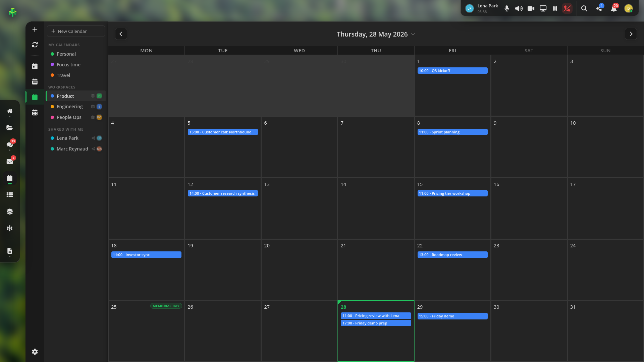Go to previous month arrow
The height and width of the screenshot is (362, 644).
pyautogui.click(x=121, y=34)
